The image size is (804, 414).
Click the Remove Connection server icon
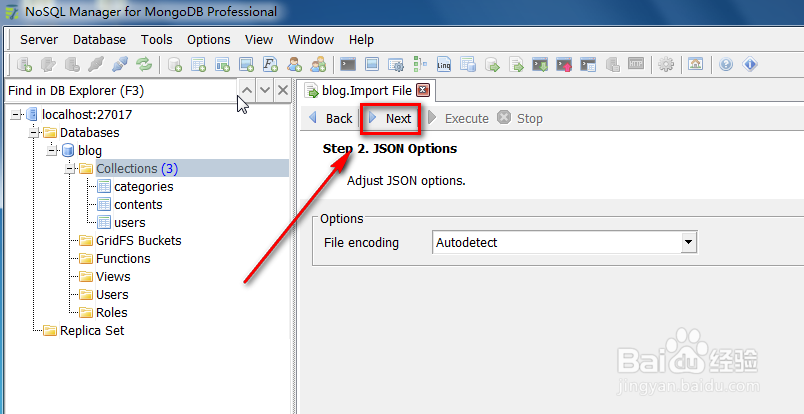pos(72,64)
